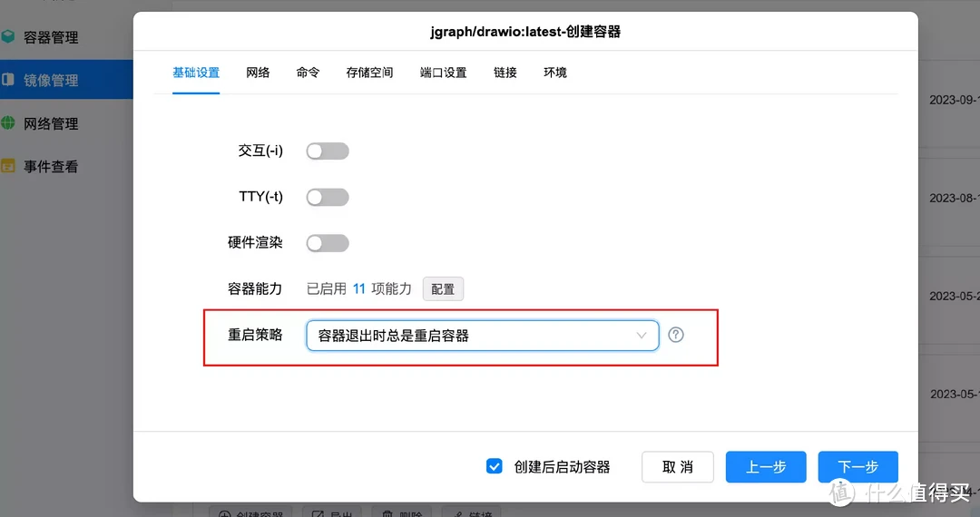
Task: Open the 重启策略 dropdown
Action: click(x=483, y=336)
